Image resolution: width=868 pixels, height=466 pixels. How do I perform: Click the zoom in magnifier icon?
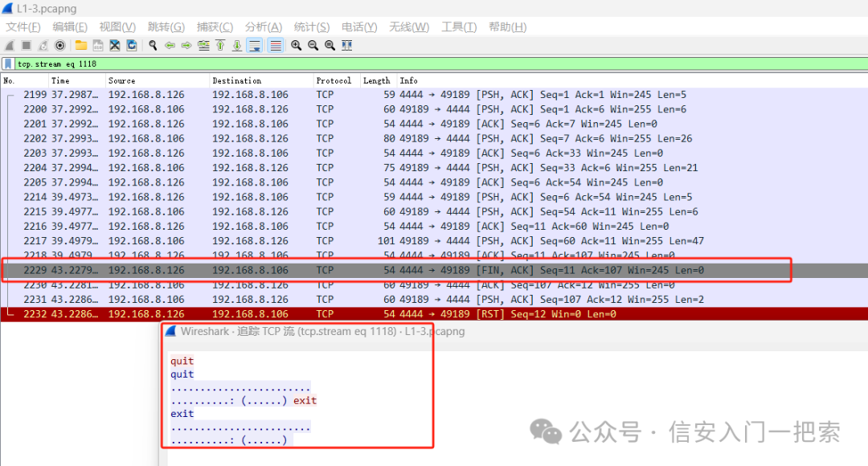tap(296, 45)
